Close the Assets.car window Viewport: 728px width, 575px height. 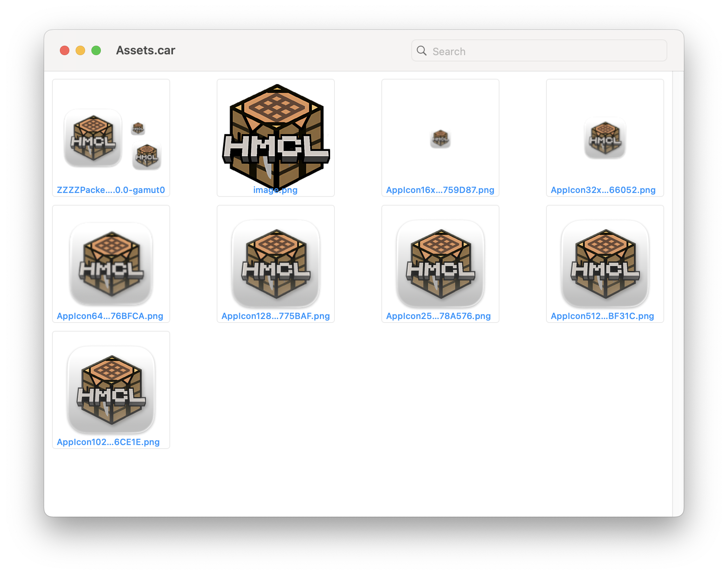pos(65,50)
